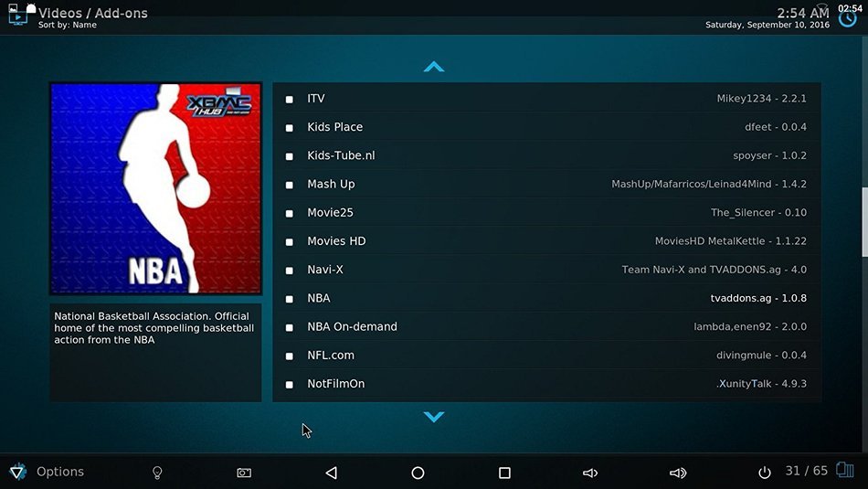
Task: Click the square bullet beside ITV
Action: (289, 100)
